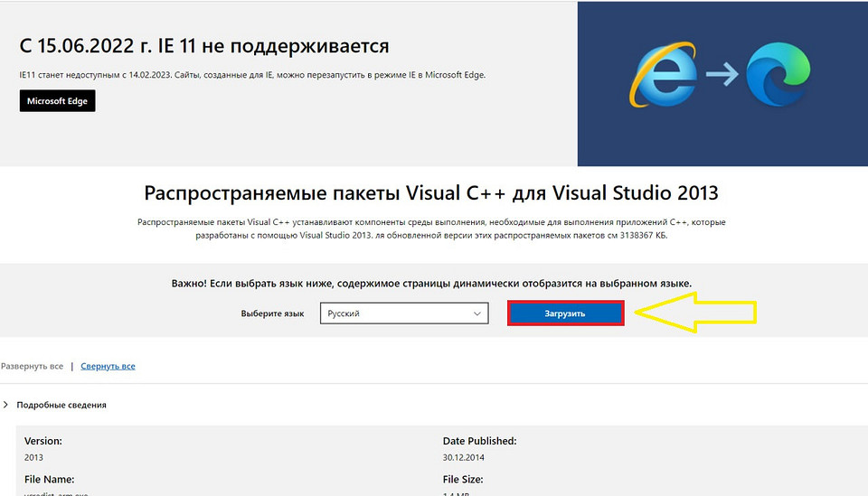The height and width of the screenshot is (496, 868).
Task: Click the Развернуть все link
Action: point(32,366)
